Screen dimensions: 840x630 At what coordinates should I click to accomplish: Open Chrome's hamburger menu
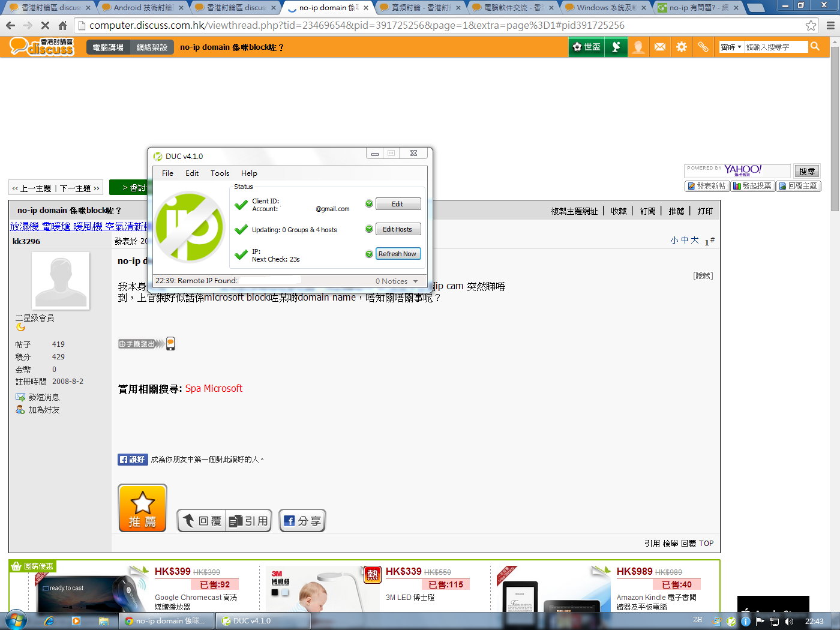point(830,25)
